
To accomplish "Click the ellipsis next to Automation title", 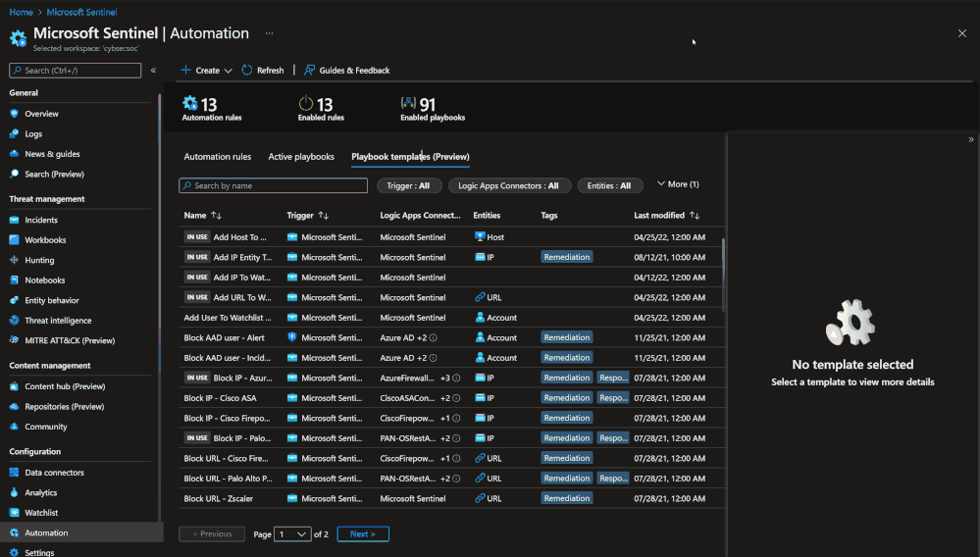I will (270, 33).
